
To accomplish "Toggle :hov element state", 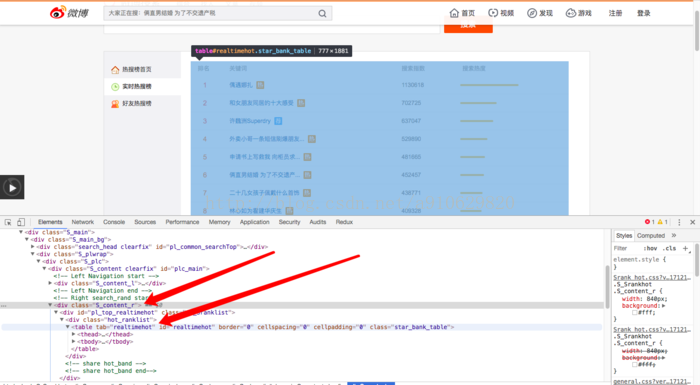I will (x=650, y=248).
